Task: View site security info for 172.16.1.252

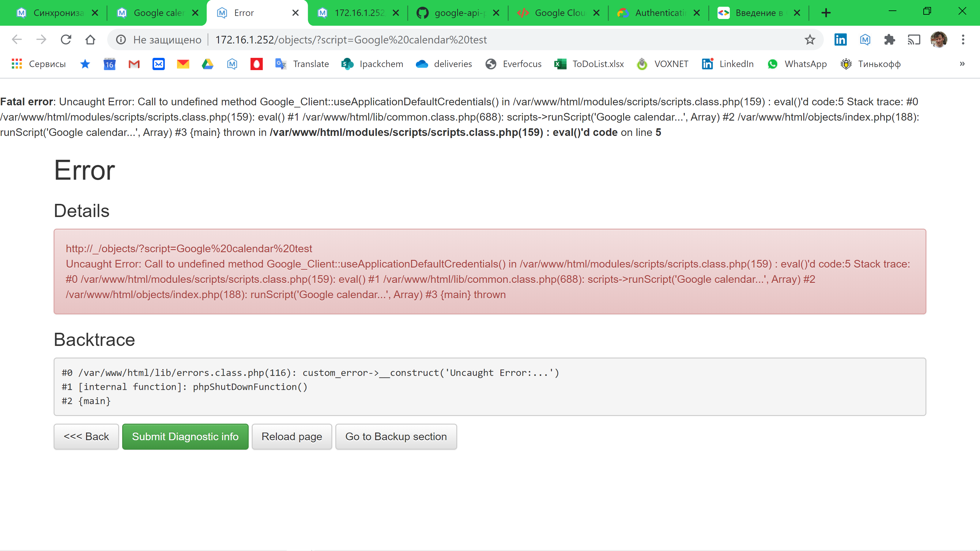Action: pyautogui.click(x=121, y=39)
